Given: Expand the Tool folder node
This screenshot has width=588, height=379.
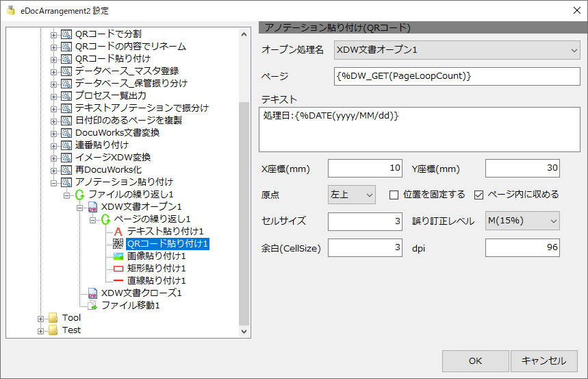Looking at the screenshot, I should coord(40,319).
